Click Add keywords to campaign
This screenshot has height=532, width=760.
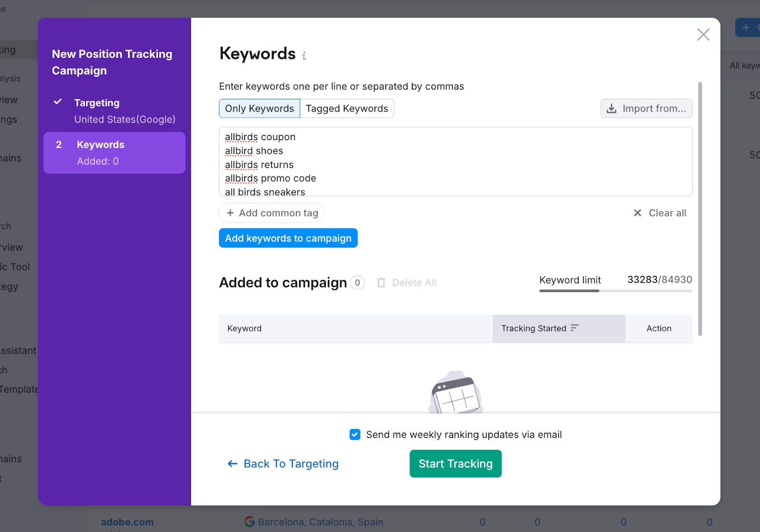click(288, 238)
